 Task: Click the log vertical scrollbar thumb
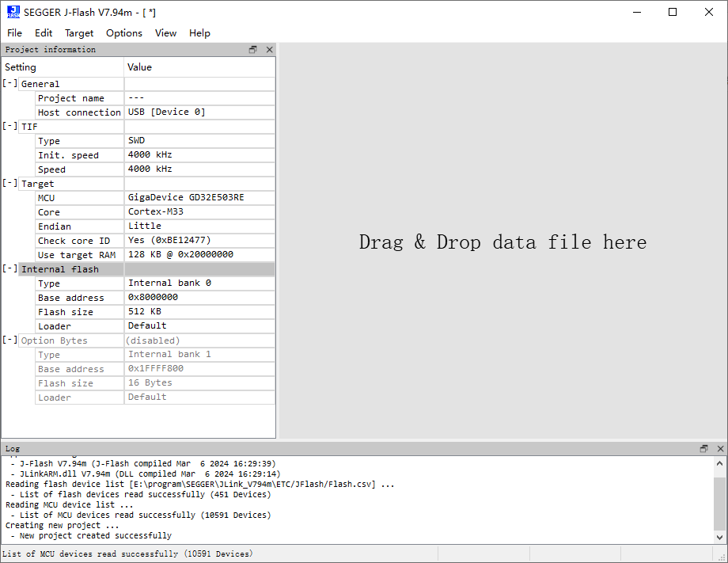[x=719, y=503]
